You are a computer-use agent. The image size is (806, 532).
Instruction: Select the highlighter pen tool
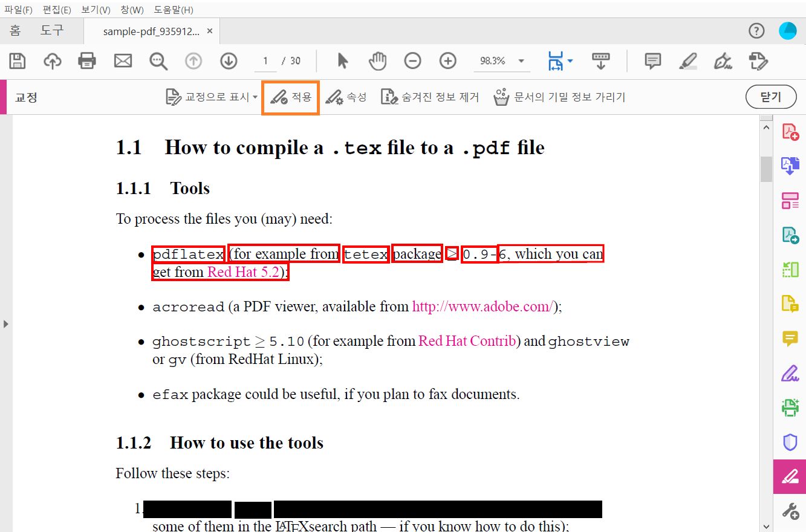tap(687, 60)
